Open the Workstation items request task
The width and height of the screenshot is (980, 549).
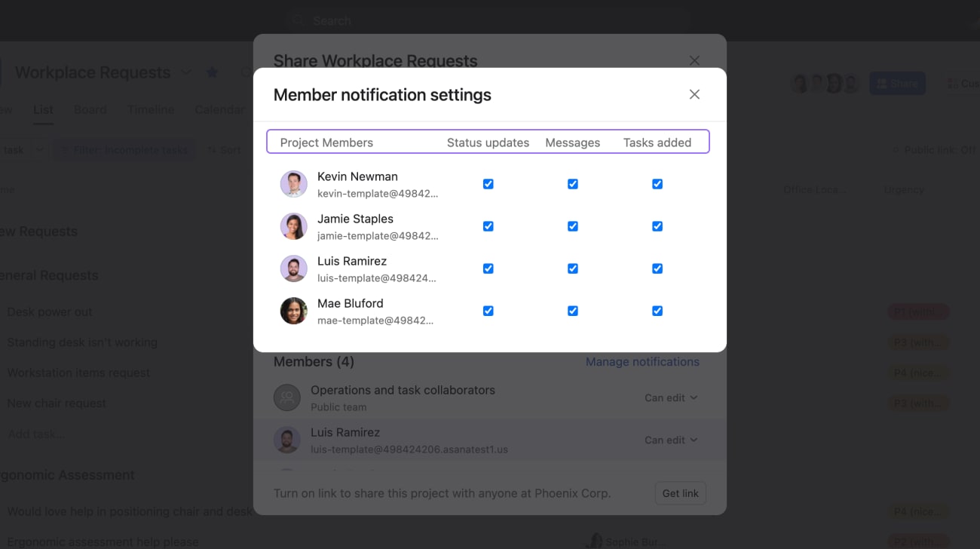coord(78,373)
